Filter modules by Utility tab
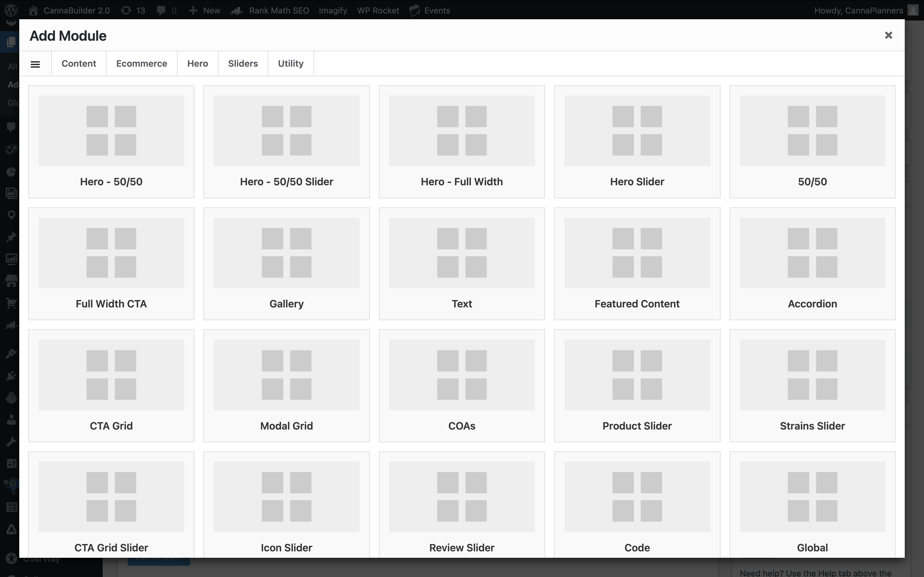Viewport: 924px width, 577px height. [x=290, y=64]
